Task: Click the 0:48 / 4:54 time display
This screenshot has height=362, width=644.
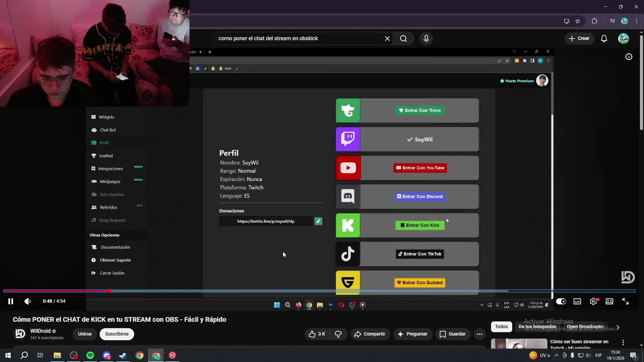Action: (54, 301)
